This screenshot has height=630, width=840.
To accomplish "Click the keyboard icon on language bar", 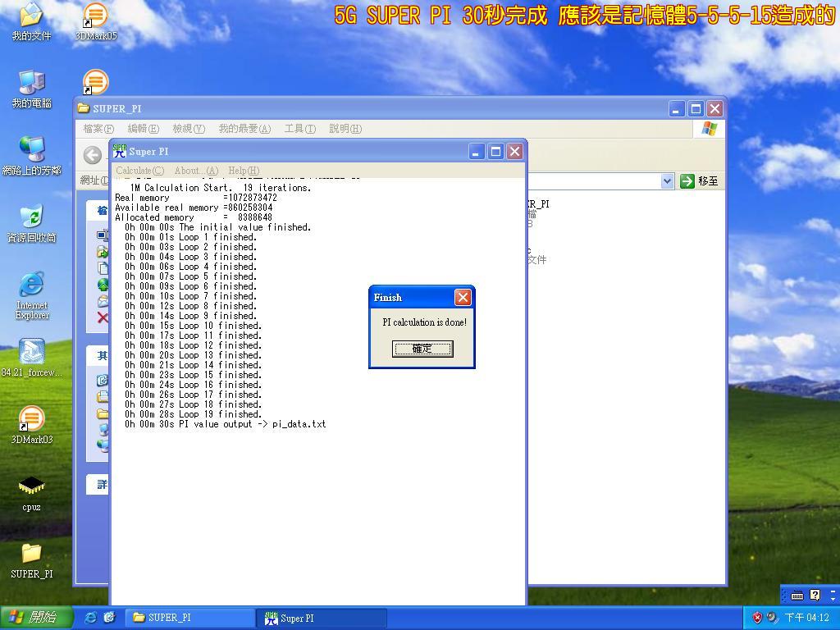I will 797,596.
